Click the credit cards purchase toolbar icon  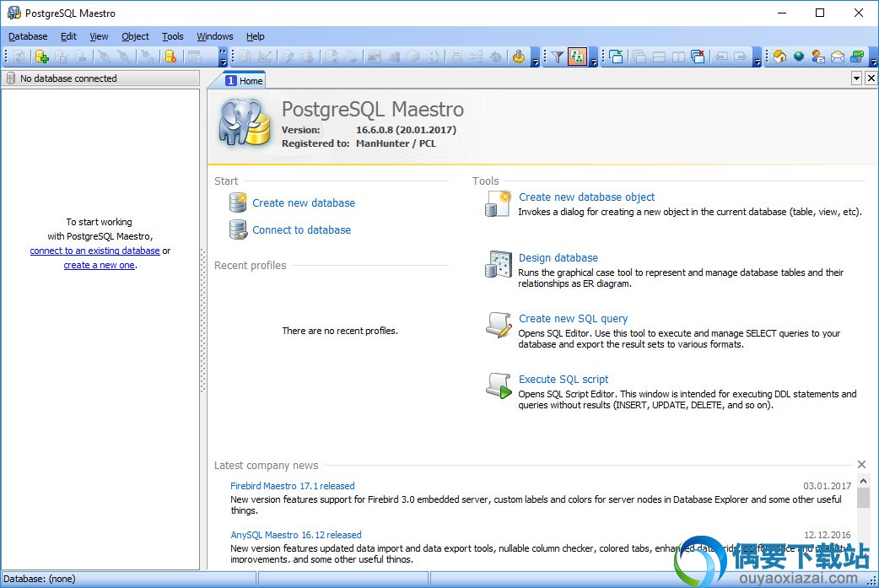(x=857, y=57)
